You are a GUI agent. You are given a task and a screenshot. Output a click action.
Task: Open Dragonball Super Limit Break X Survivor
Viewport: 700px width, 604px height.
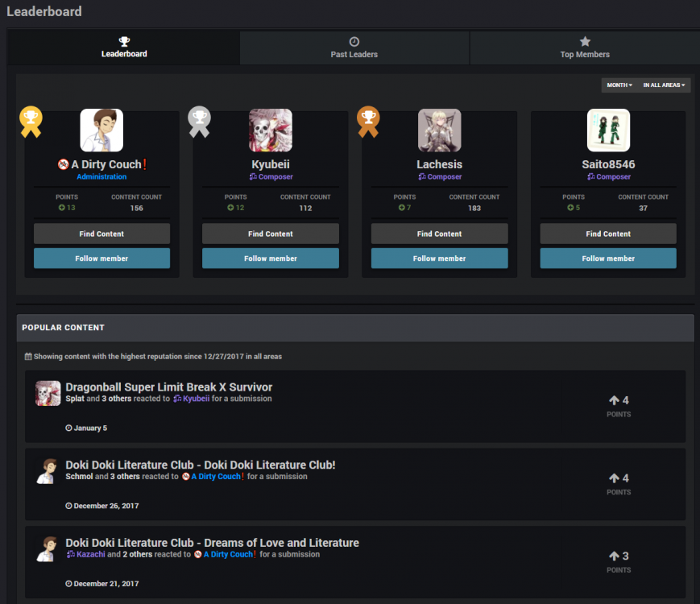tap(169, 387)
